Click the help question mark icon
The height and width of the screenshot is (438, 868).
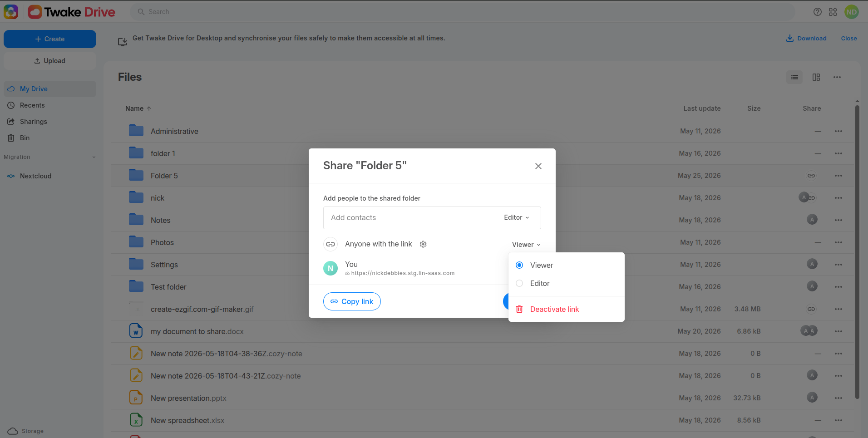[818, 12]
